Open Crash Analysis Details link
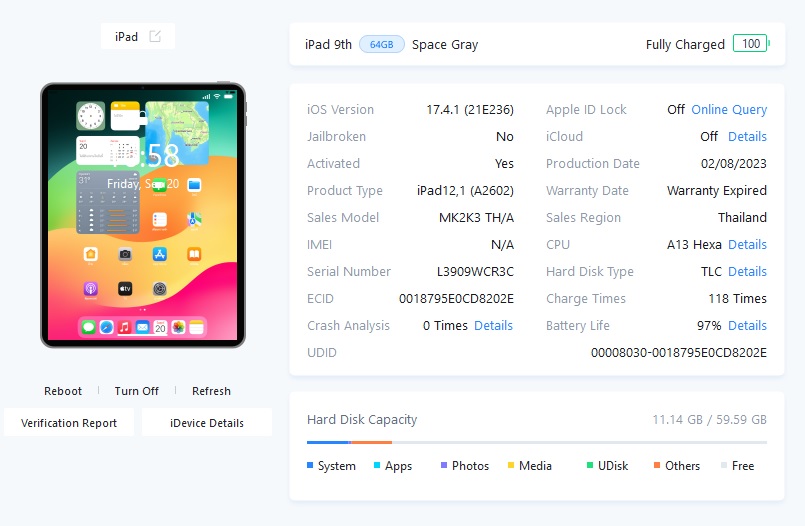The image size is (805, 526). pyautogui.click(x=493, y=325)
